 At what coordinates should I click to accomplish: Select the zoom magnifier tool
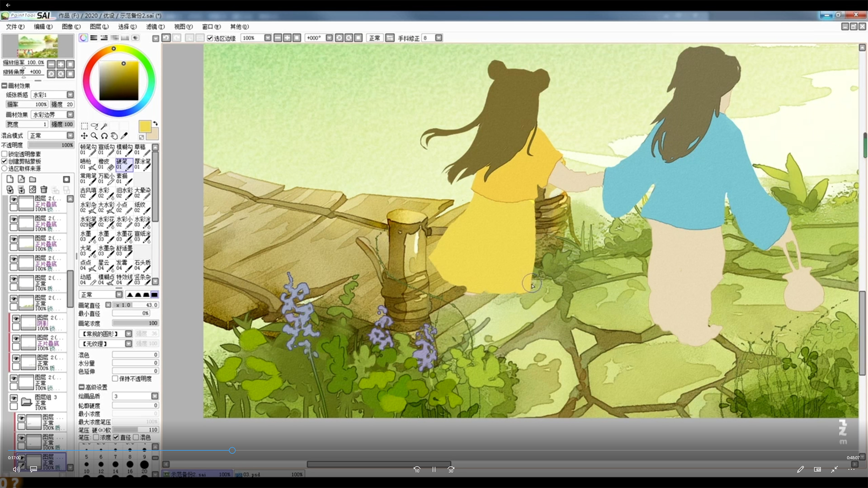click(94, 136)
